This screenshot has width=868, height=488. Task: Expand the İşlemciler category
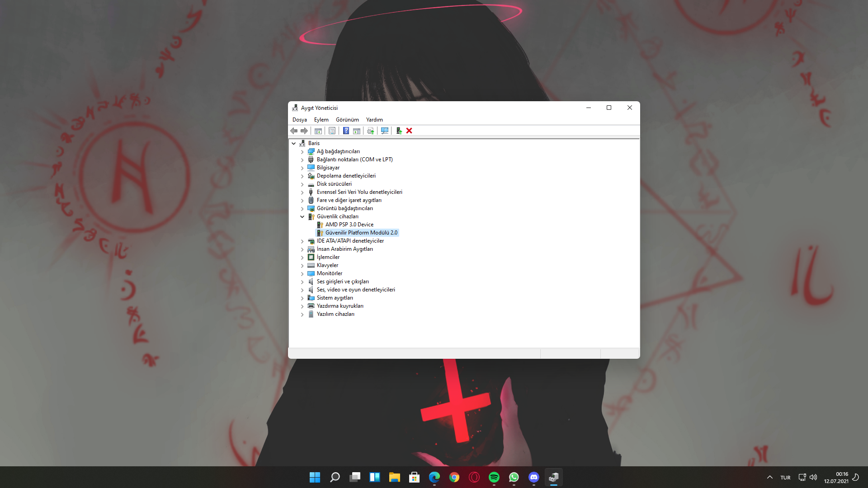click(302, 258)
